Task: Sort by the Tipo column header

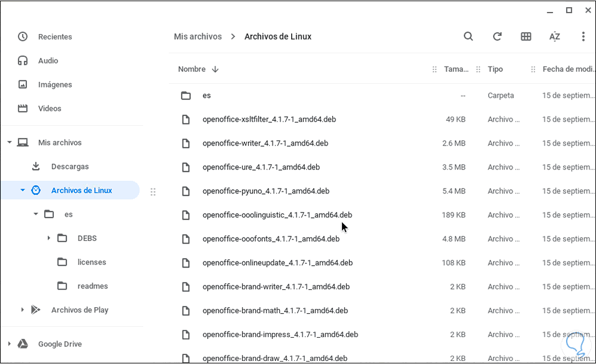Action: (x=495, y=69)
